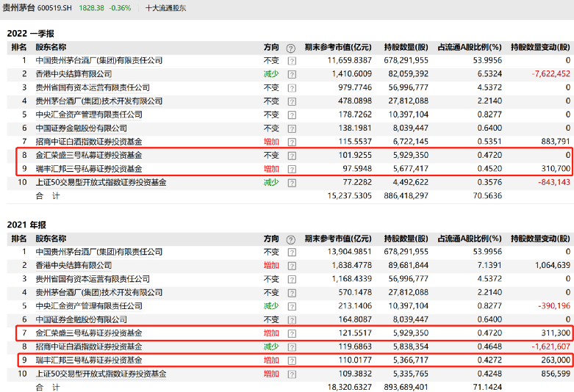This screenshot has width=574, height=392.
Task: Click the question icon in 2021 row 贵州茅台酒厂(集团)技术开发有限公司
Action: [x=292, y=293]
